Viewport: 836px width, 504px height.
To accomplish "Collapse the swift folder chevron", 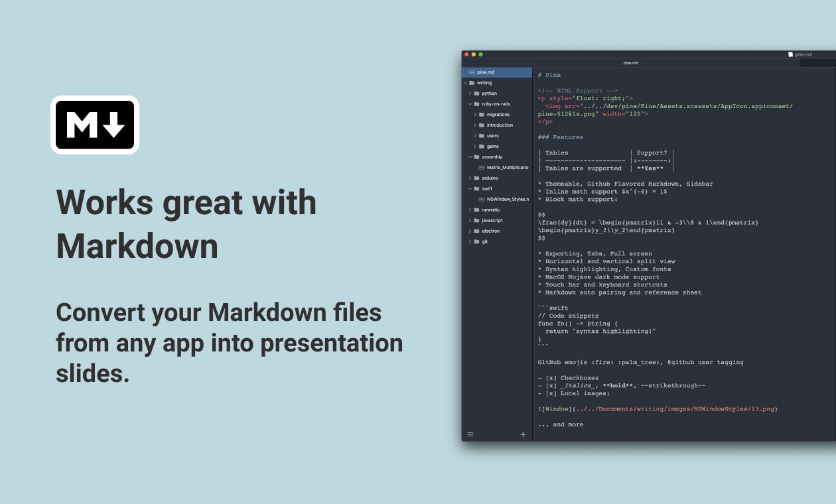I will point(470,189).
